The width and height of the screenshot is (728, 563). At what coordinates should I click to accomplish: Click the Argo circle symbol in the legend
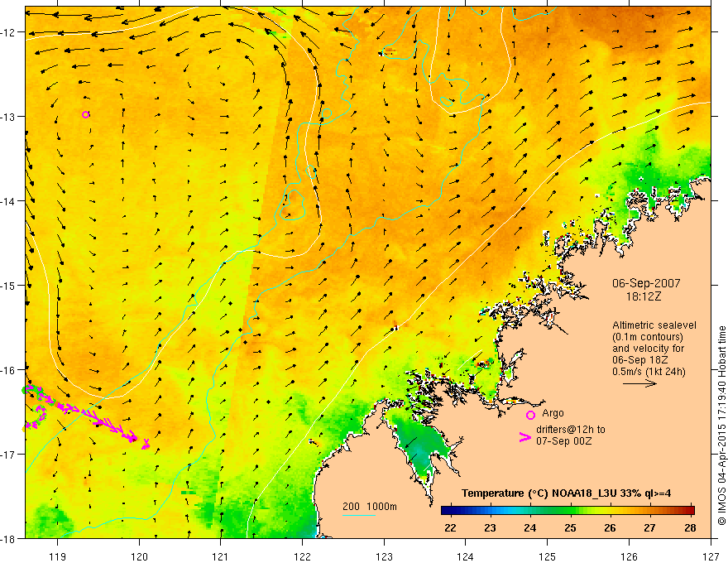pyautogui.click(x=530, y=415)
